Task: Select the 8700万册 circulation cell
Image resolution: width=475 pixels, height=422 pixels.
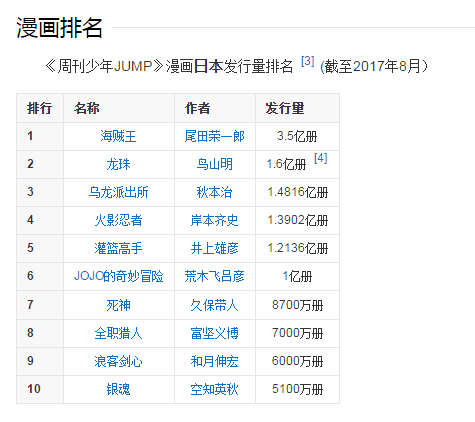Action: (297, 305)
